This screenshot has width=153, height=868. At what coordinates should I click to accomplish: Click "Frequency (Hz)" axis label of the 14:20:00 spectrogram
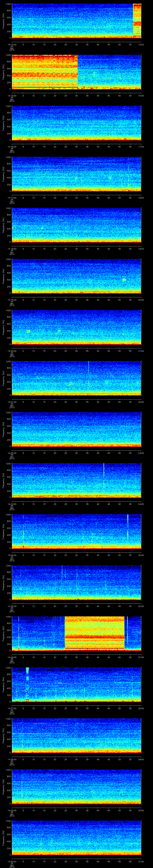pos(3,327)
